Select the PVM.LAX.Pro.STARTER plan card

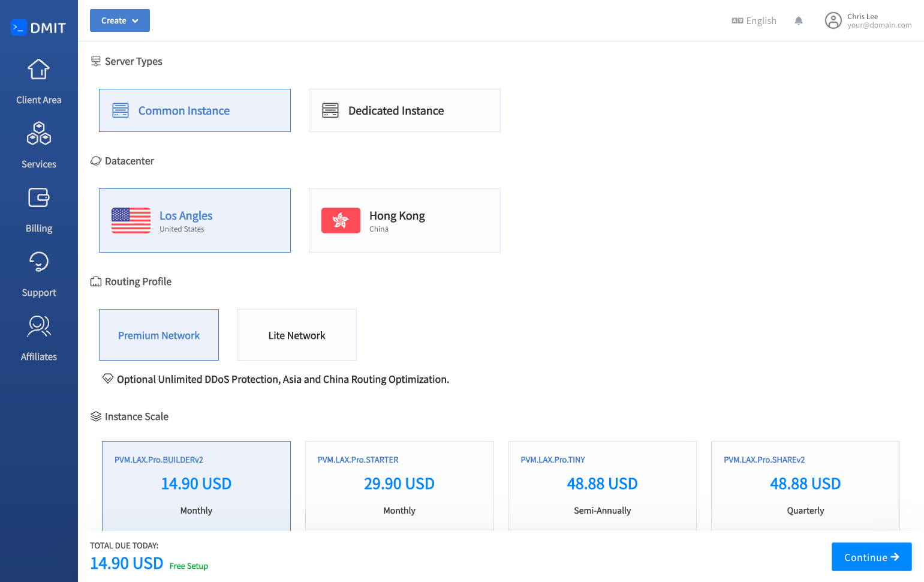[x=399, y=485]
